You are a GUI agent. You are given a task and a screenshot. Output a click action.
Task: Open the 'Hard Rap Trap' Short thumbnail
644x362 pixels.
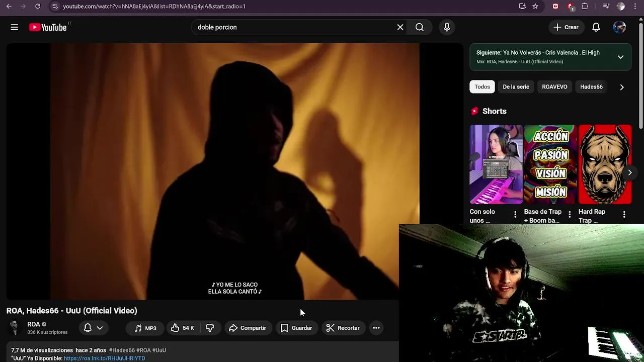pyautogui.click(x=605, y=164)
